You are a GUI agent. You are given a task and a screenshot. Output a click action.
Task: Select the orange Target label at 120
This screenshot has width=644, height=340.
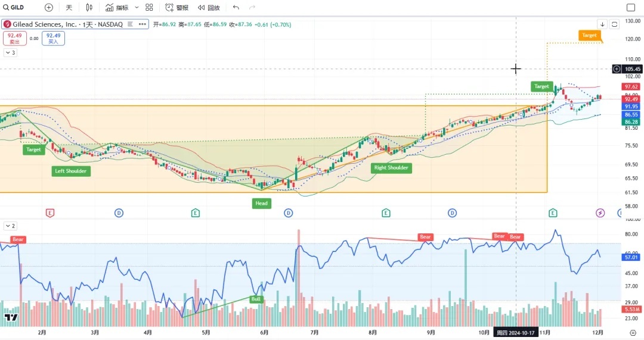coord(589,35)
